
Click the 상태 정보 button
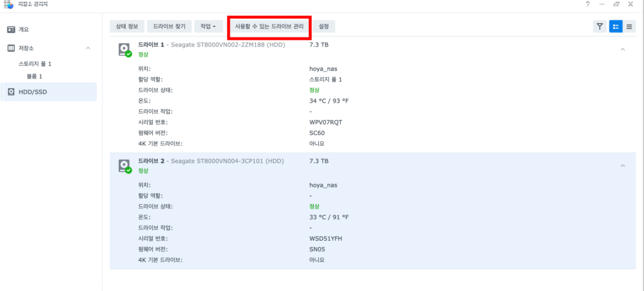click(127, 26)
